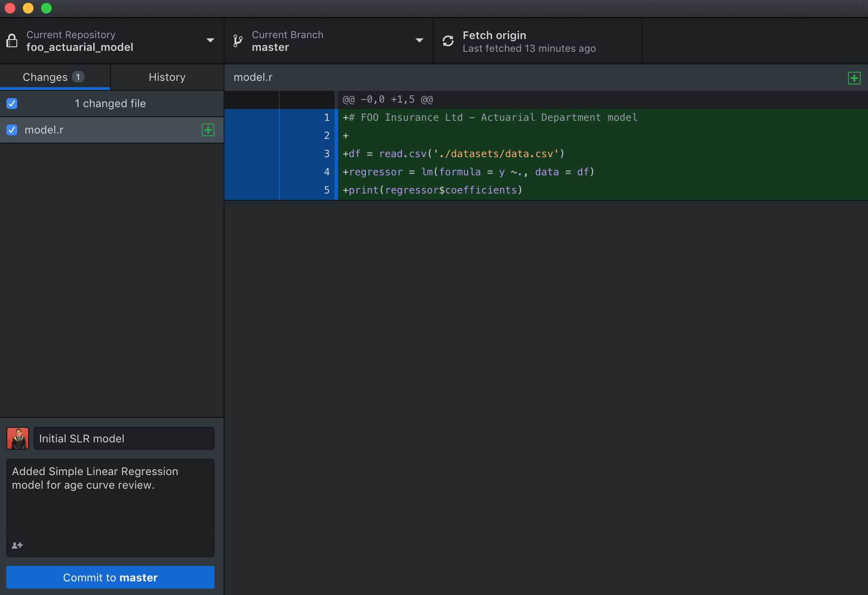Click the Fetch origin sync icon
868x595 pixels.
click(448, 40)
